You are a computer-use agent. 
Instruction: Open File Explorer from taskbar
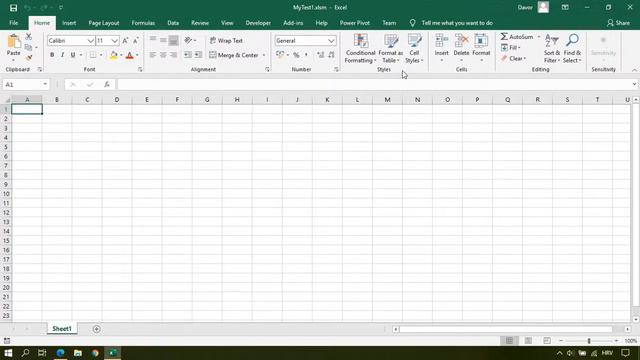click(78, 353)
